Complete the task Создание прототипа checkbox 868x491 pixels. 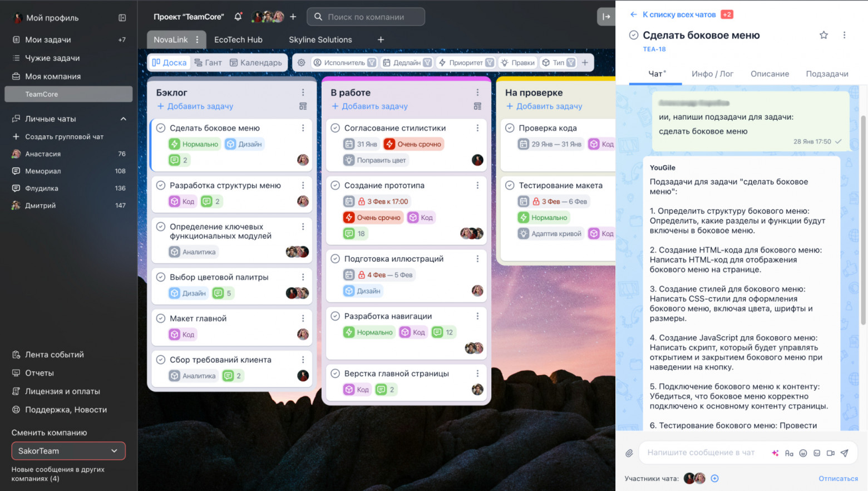click(336, 185)
